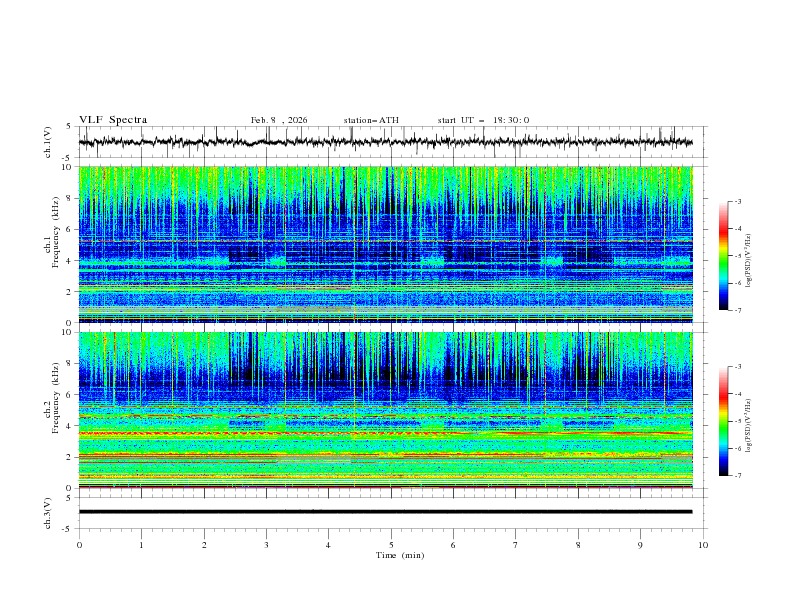Select the date "Feb. 8 , 2026"
This screenshot has width=792, height=612.
coord(279,120)
